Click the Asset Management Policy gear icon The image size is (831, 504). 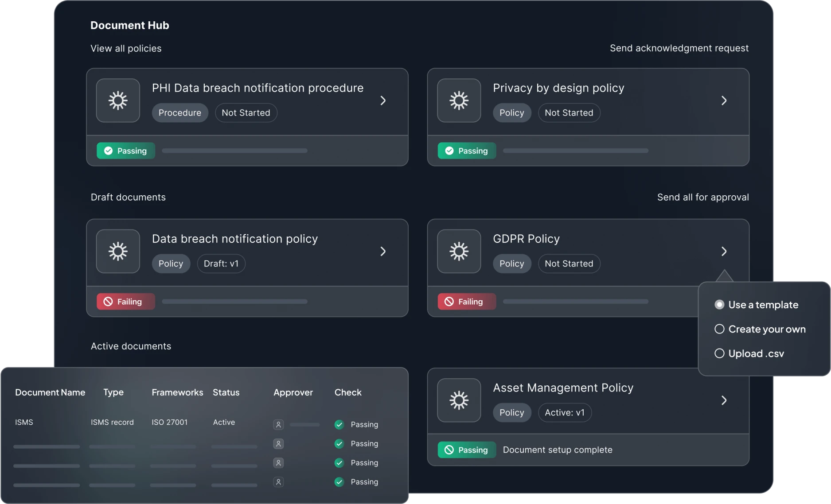[x=459, y=400]
